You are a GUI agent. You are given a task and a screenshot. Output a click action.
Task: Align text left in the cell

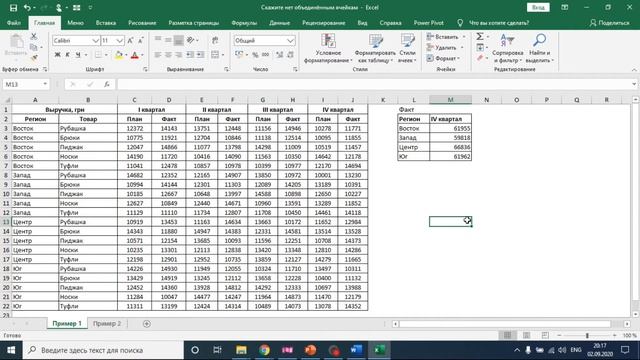click(x=158, y=54)
